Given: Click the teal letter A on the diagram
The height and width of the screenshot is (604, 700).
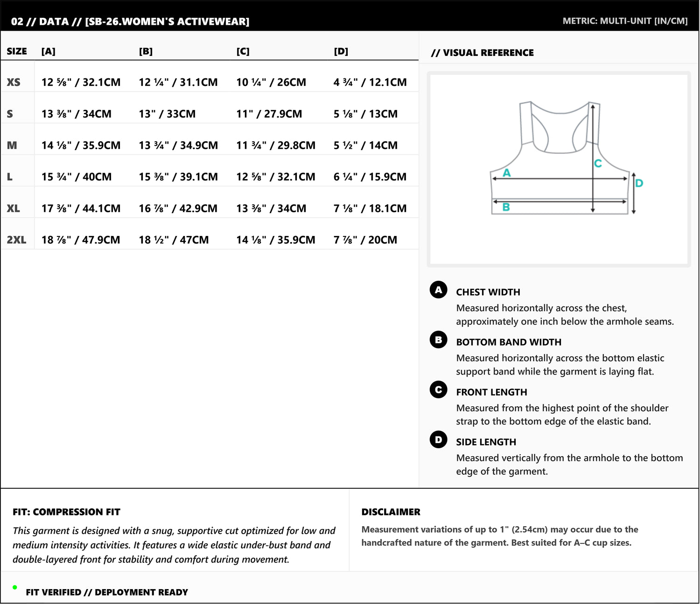Looking at the screenshot, I should 507,173.
